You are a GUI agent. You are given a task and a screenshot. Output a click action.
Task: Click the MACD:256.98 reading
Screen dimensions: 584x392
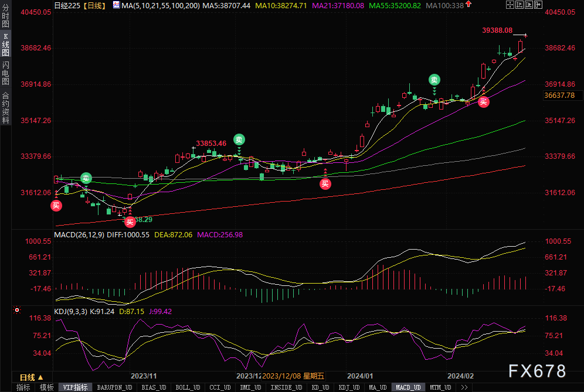220,235
